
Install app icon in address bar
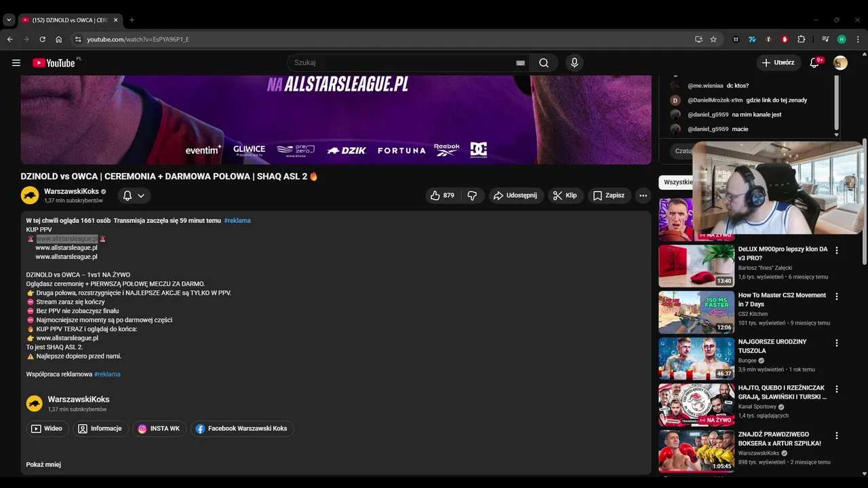(x=698, y=39)
